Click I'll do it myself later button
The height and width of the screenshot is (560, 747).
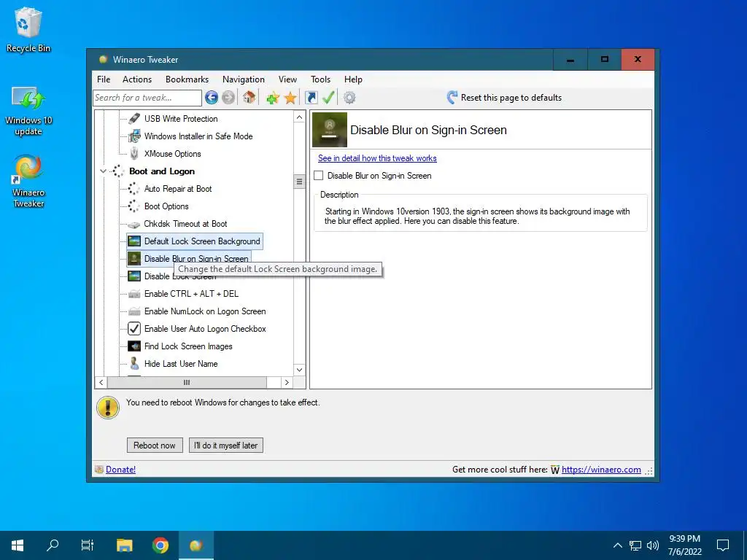(x=226, y=446)
